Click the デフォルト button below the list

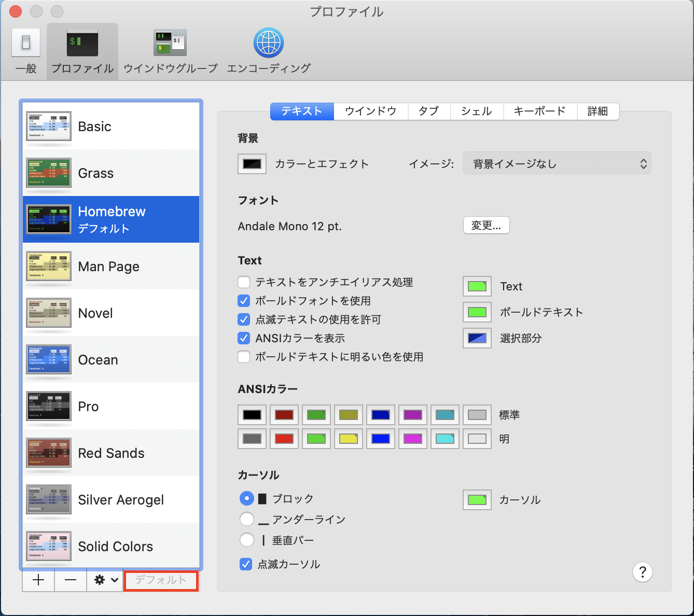pyautogui.click(x=161, y=580)
